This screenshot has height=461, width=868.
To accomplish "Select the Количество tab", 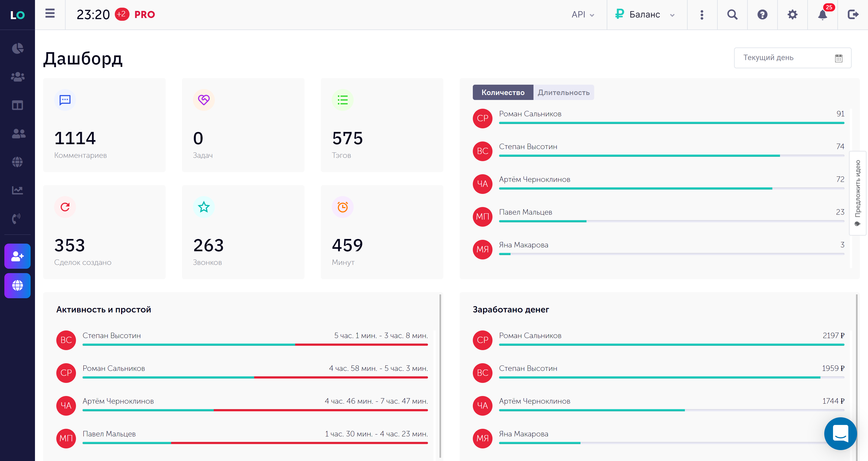I will click(x=503, y=93).
